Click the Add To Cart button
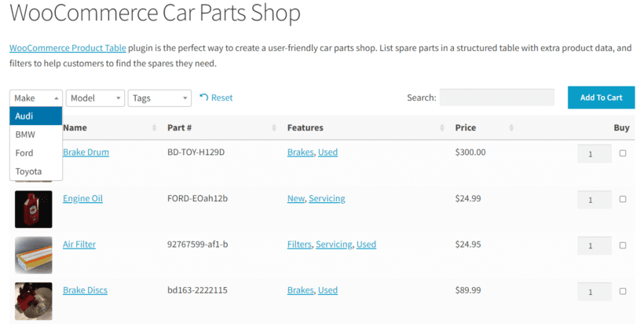The width and height of the screenshot is (644, 324). tap(602, 98)
